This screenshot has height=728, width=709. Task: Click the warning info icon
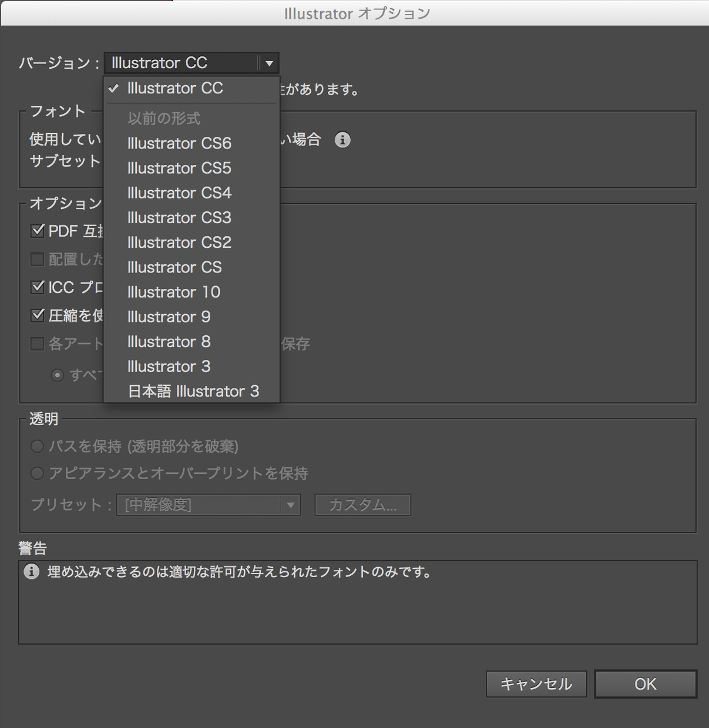[32, 571]
